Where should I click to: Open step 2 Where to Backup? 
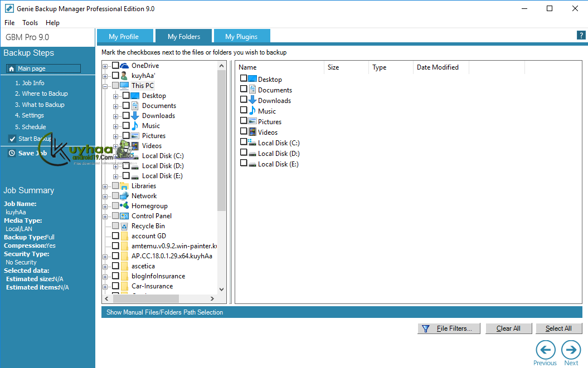click(x=41, y=94)
